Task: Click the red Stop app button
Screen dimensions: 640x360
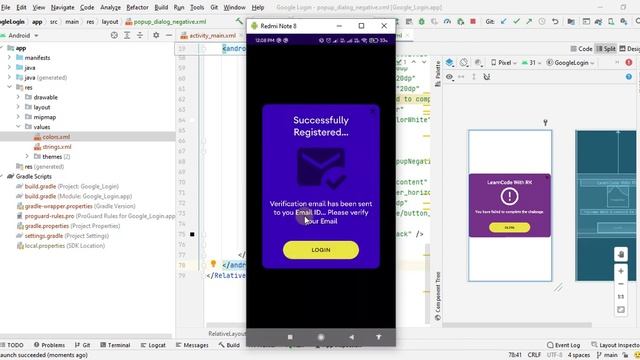Action: 473,21
